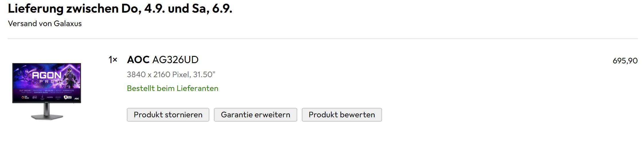Click the 3-year OLED warranty badge
This screenshot has width=644, height=144.
(67, 98)
